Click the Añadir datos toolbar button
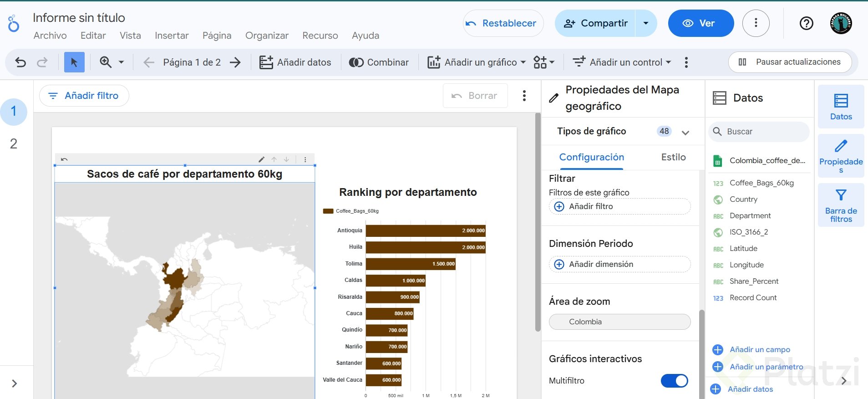The height and width of the screenshot is (399, 868). tap(295, 62)
